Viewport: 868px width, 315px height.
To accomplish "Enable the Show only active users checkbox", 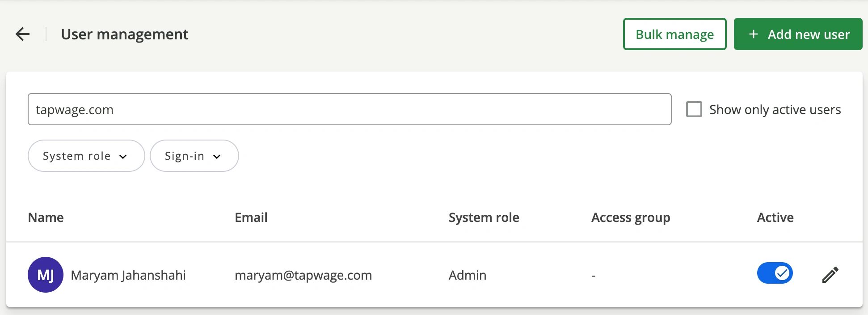I will coord(694,109).
